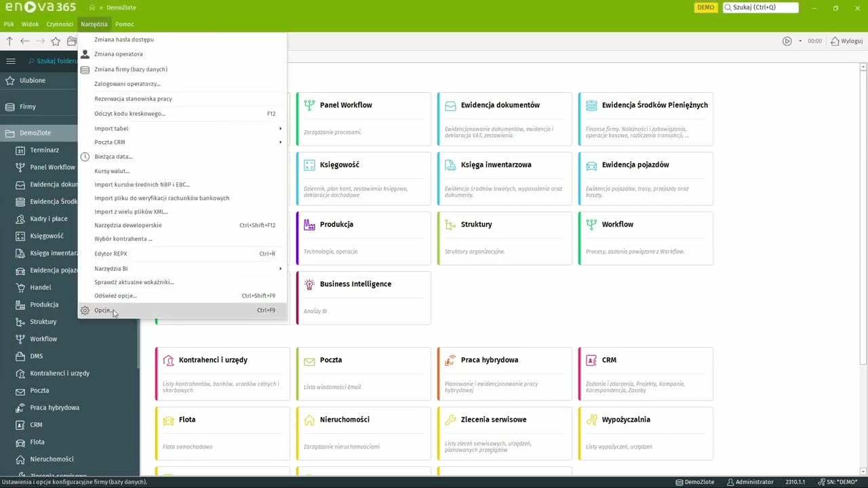The image size is (868, 488).
Task: Open dropdown next to play button
Action: click(x=800, y=41)
